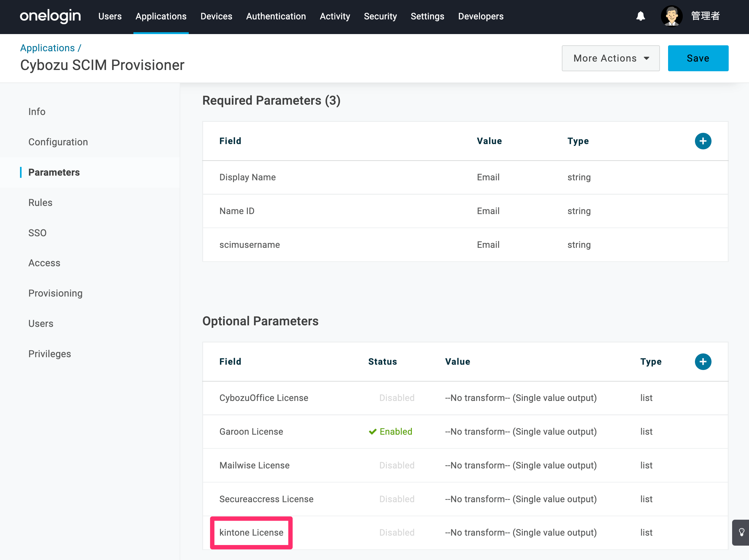Save the application settings
This screenshot has width=749, height=560.
pyautogui.click(x=698, y=58)
